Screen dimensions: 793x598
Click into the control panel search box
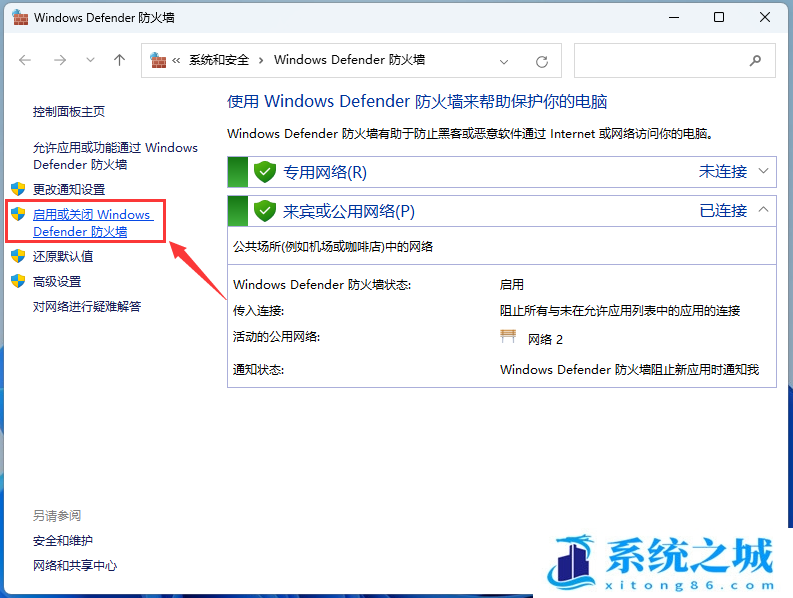click(x=675, y=61)
